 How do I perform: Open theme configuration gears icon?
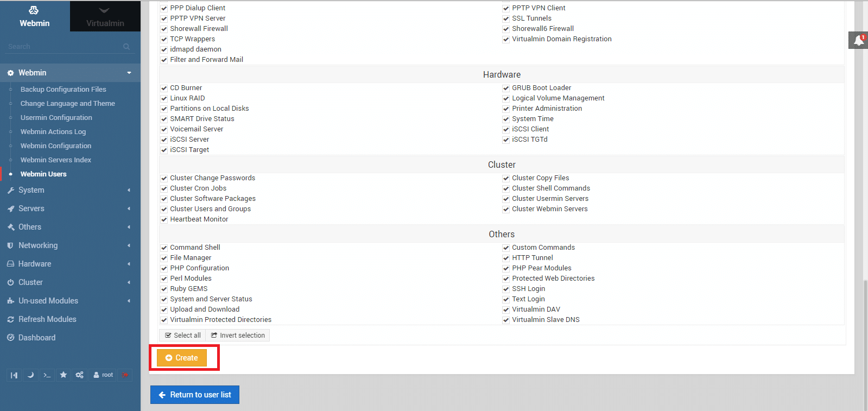click(80, 375)
